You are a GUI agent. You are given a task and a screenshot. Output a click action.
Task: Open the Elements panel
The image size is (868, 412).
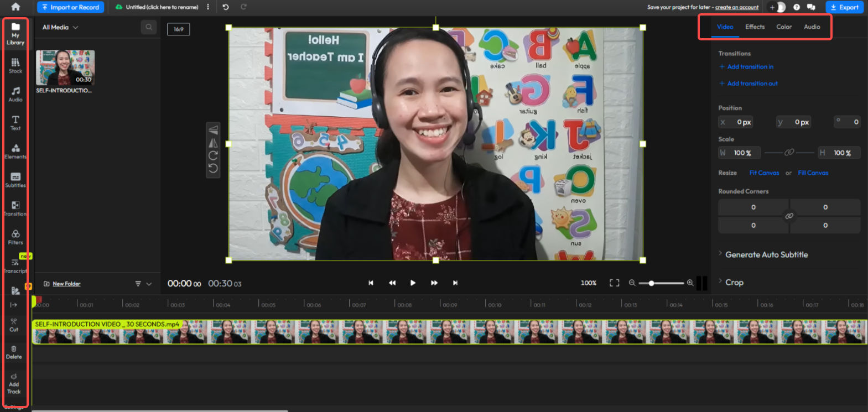[x=15, y=151]
